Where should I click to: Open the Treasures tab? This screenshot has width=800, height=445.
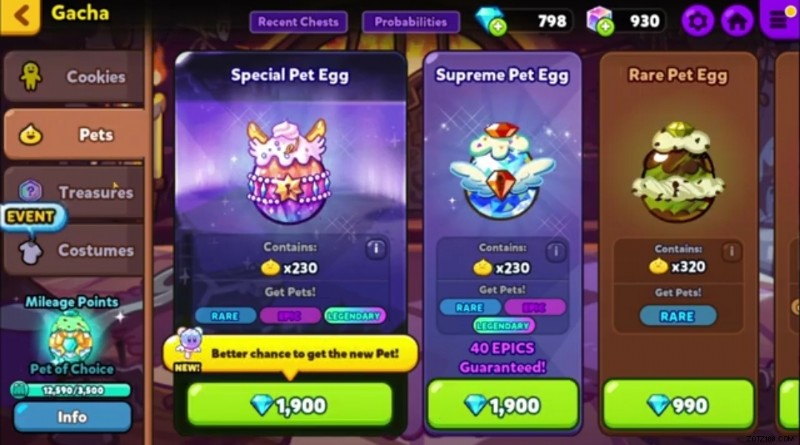pyautogui.click(x=74, y=192)
